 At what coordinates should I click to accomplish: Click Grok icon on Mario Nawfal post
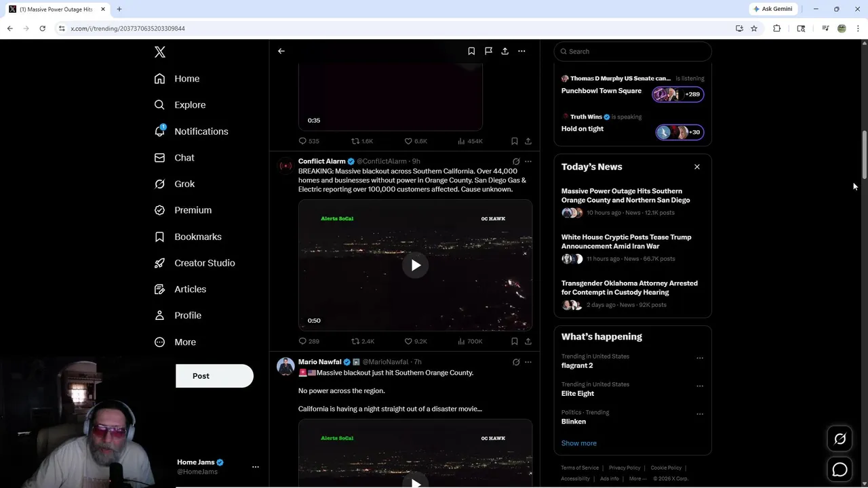(x=516, y=362)
